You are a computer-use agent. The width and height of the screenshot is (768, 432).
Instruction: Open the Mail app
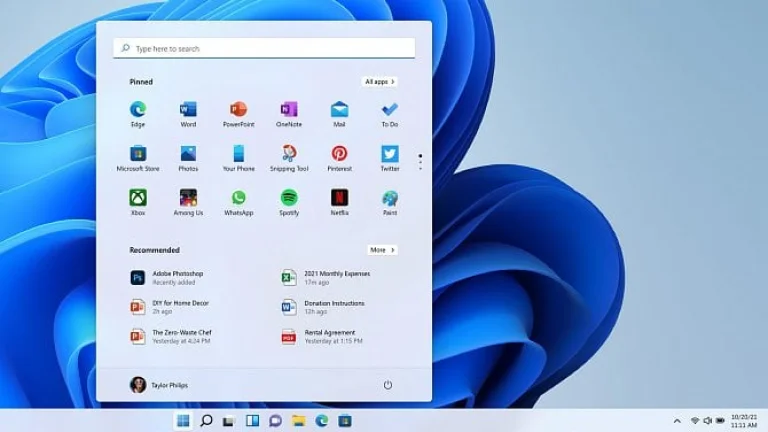(x=339, y=114)
